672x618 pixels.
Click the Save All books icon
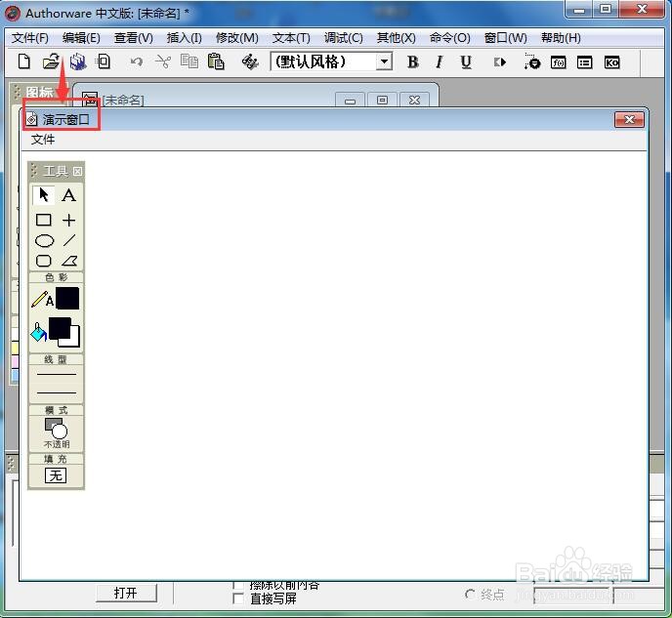tap(78, 62)
